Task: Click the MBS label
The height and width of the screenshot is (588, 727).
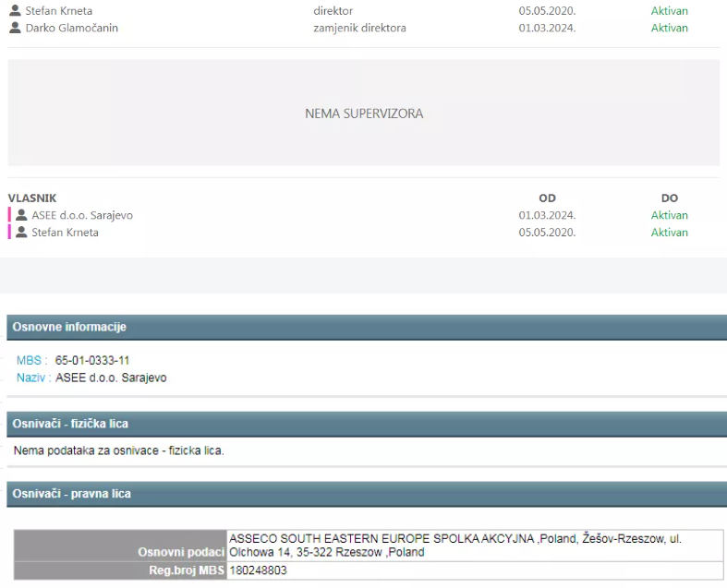Action: click(x=31, y=361)
